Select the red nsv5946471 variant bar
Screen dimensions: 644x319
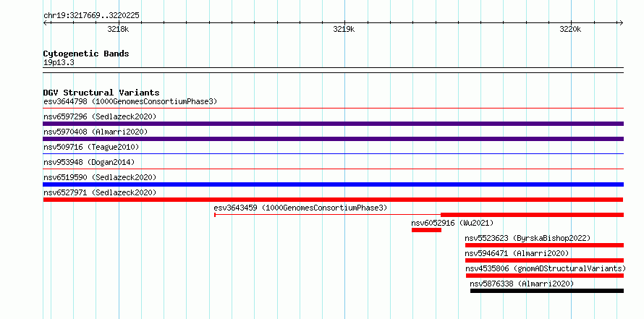(x=544, y=260)
